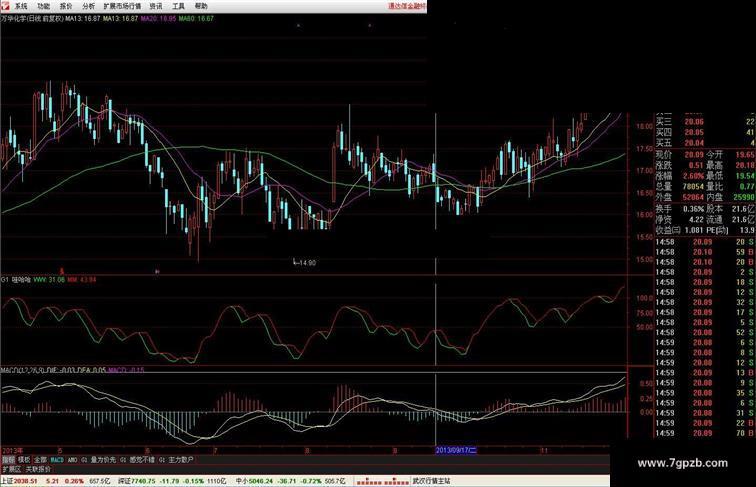Click the 扩展区 button

12,469
